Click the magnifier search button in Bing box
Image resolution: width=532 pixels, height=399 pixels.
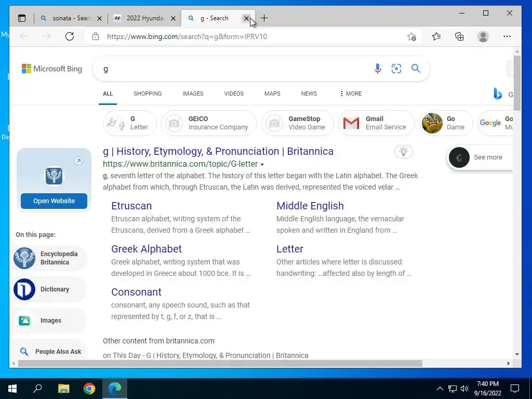pyautogui.click(x=416, y=69)
